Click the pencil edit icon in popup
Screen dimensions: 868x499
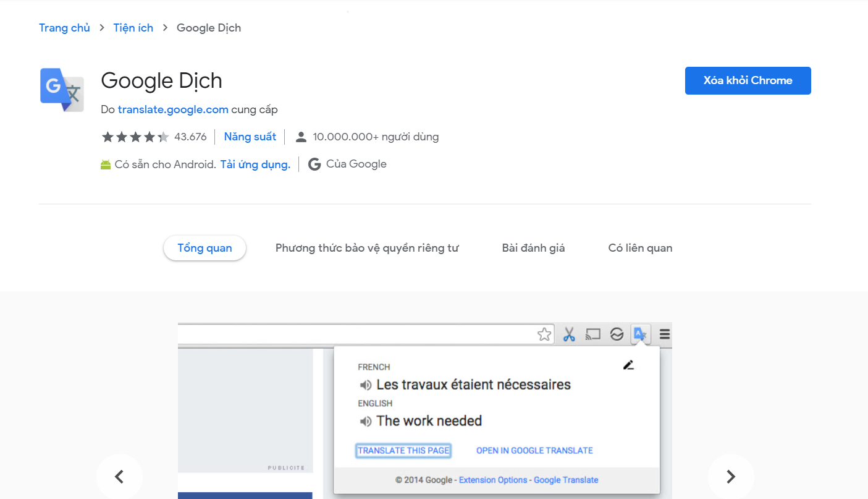[628, 365]
